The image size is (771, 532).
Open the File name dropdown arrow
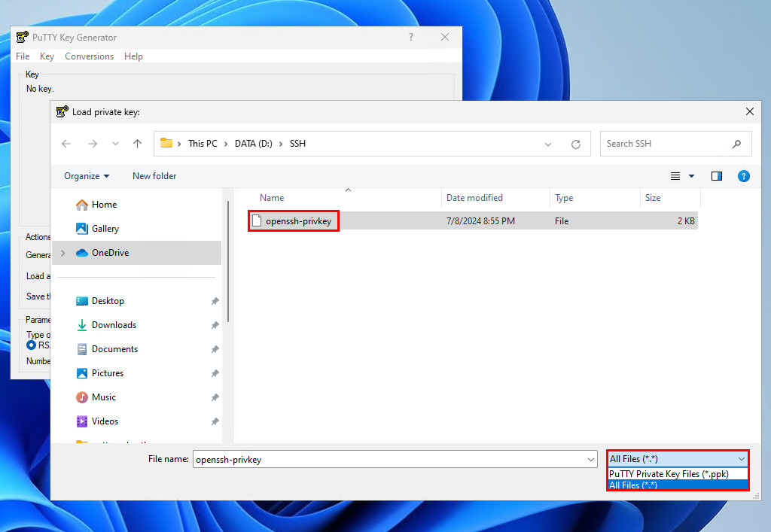click(590, 460)
